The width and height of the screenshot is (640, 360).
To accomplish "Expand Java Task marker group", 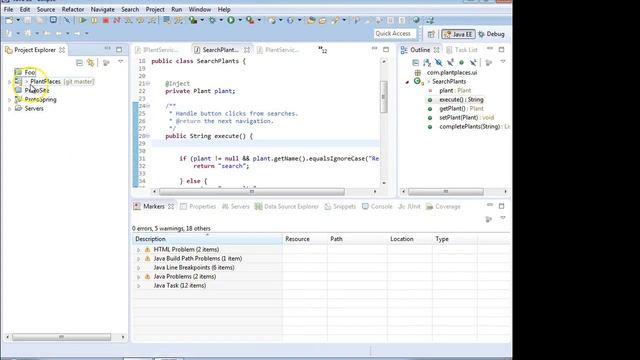I will pos(139,286).
